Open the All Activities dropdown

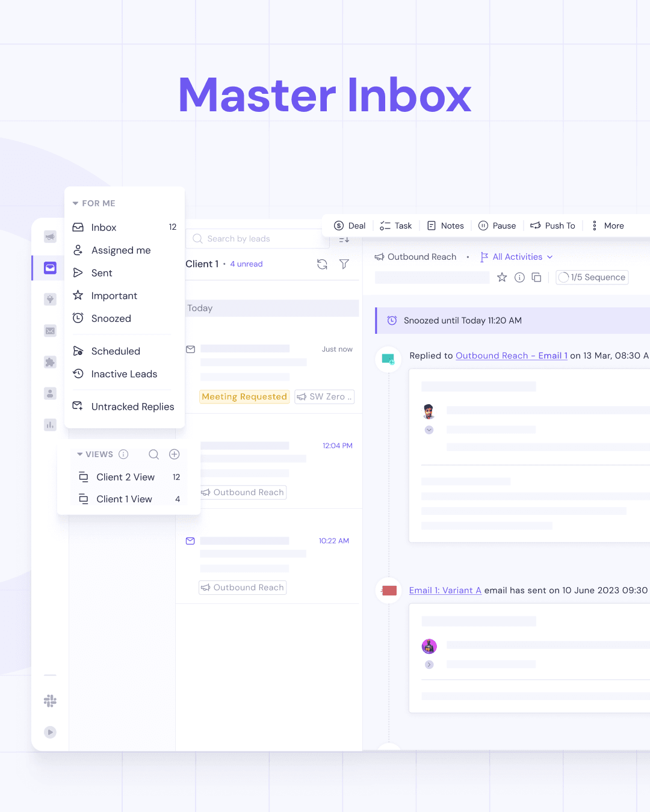(516, 257)
